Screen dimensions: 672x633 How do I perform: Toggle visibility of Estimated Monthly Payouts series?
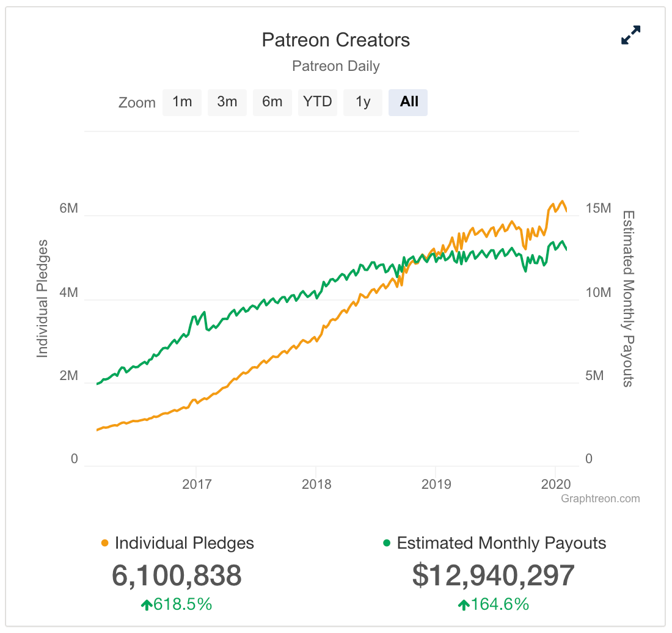[501, 543]
